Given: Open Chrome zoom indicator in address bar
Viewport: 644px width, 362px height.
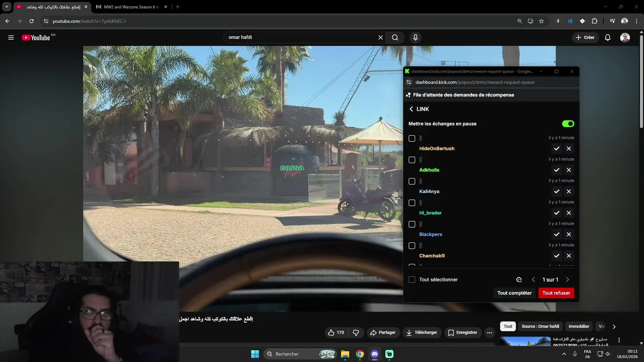Looking at the screenshot, I should coord(520,21).
